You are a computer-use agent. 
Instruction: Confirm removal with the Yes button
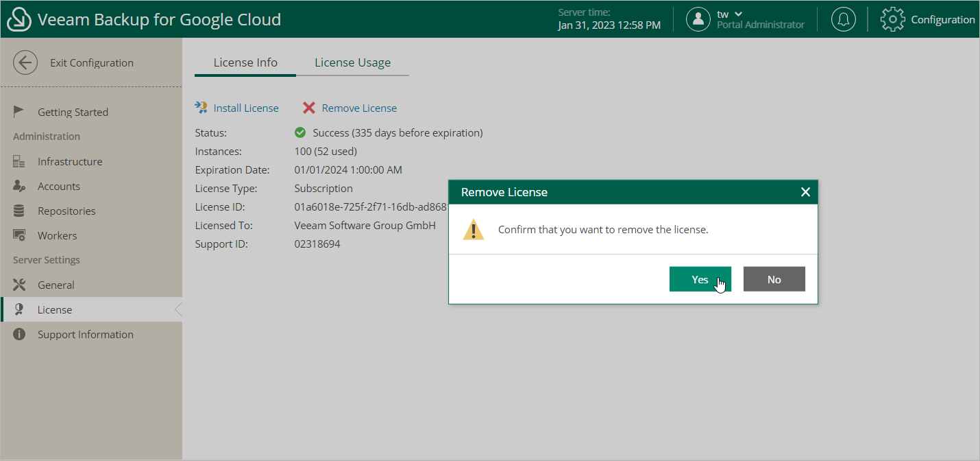click(x=700, y=279)
